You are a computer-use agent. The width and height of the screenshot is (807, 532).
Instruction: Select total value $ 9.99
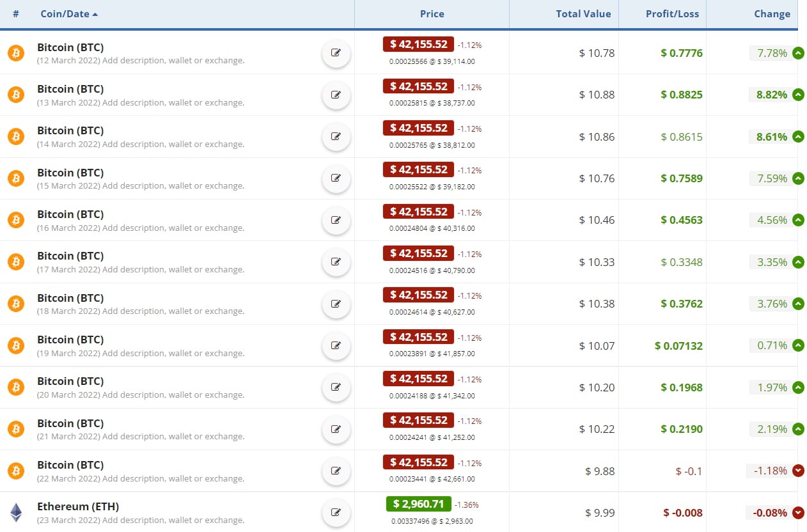coord(600,512)
